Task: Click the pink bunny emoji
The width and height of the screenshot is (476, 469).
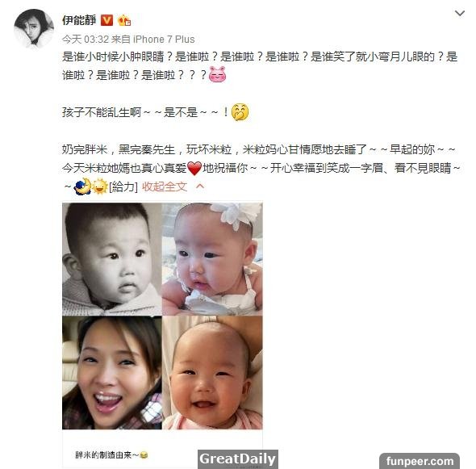Action: pos(217,75)
